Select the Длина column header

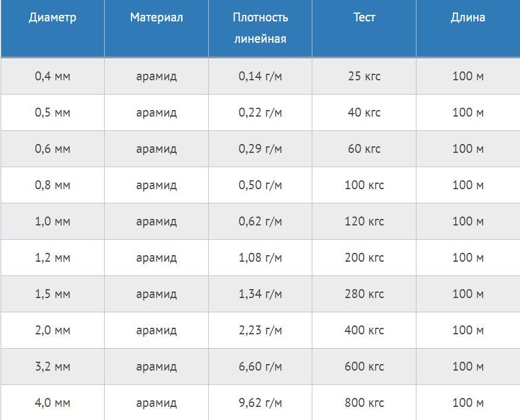click(x=468, y=28)
